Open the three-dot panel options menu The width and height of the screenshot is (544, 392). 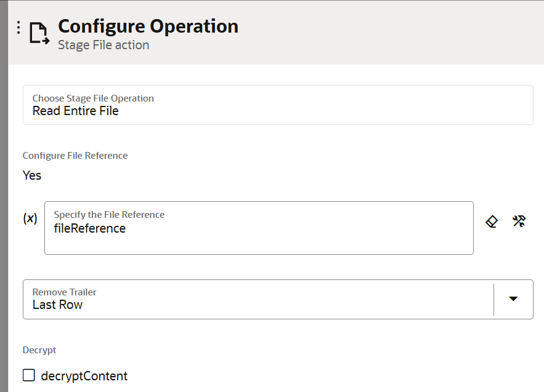[x=18, y=27]
